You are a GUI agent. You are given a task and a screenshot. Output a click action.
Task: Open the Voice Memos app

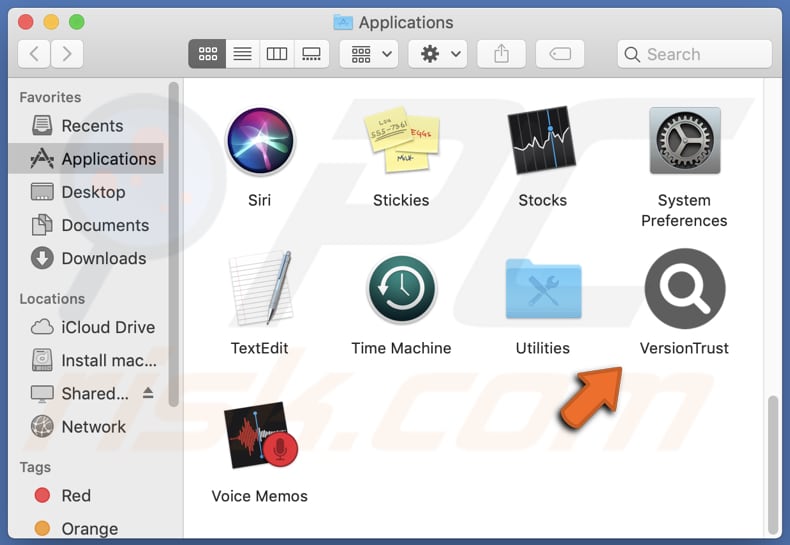[x=259, y=437]
